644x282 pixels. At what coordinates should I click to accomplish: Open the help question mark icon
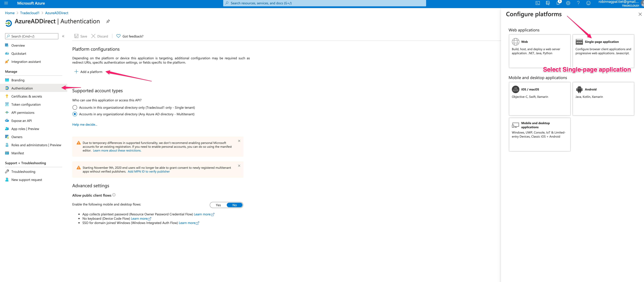(x=578, y=3)
